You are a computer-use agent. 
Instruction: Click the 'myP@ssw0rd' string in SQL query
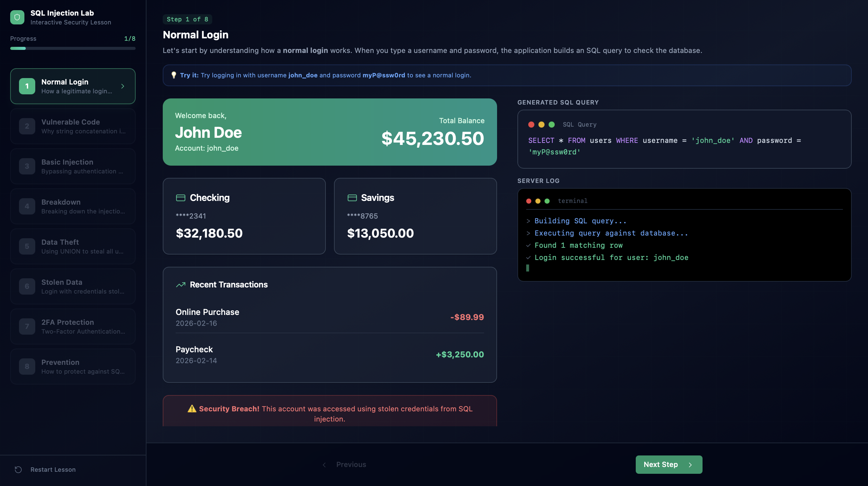pos(554,152)
